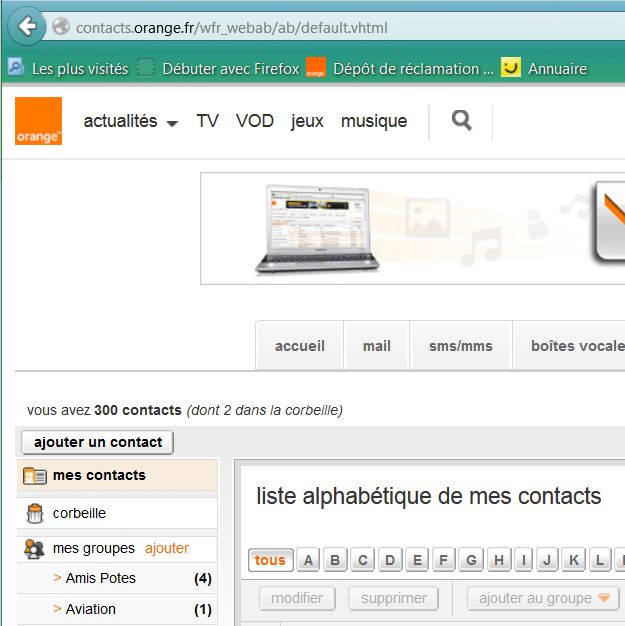Viewport: 625px width, 626px height.
Task: Click the globe site identity icon
Action: point(61,26)
